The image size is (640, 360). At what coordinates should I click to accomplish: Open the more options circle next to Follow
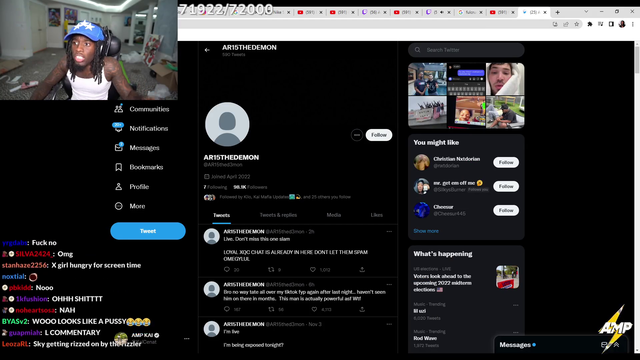pyautogui.click(x=357, y=135)
